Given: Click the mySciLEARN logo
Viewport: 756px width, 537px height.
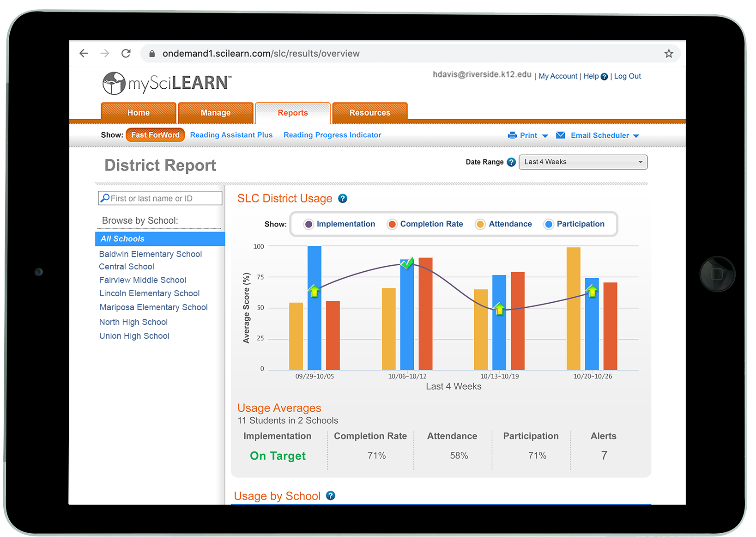Looking at the screenshot, I should tap(167, 83).
